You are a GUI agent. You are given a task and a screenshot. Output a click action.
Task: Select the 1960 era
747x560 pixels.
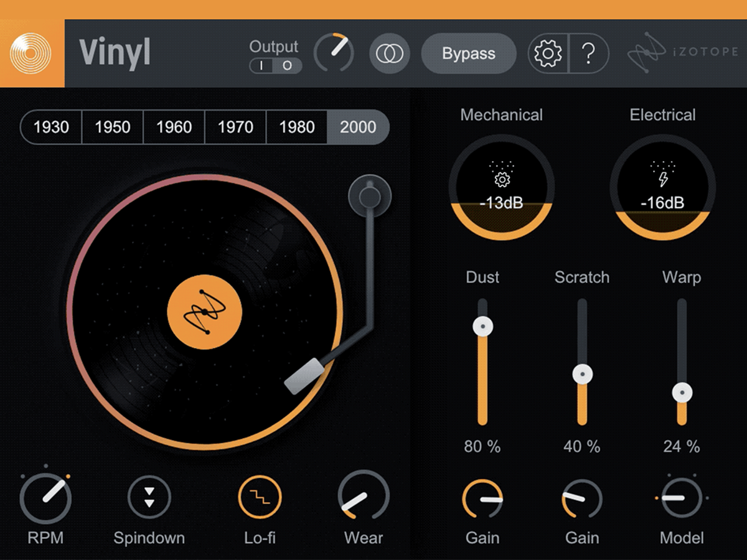click(x=174, y=128)
